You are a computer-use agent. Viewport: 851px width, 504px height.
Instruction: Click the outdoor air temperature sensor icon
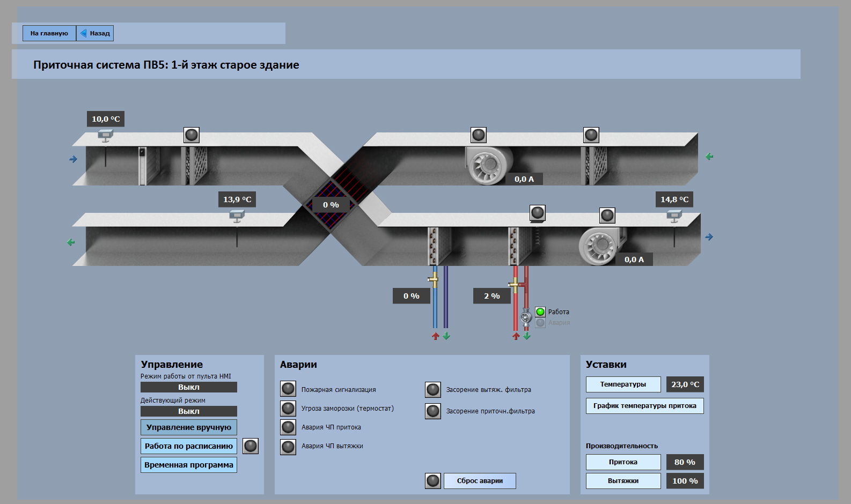[105, 136]
